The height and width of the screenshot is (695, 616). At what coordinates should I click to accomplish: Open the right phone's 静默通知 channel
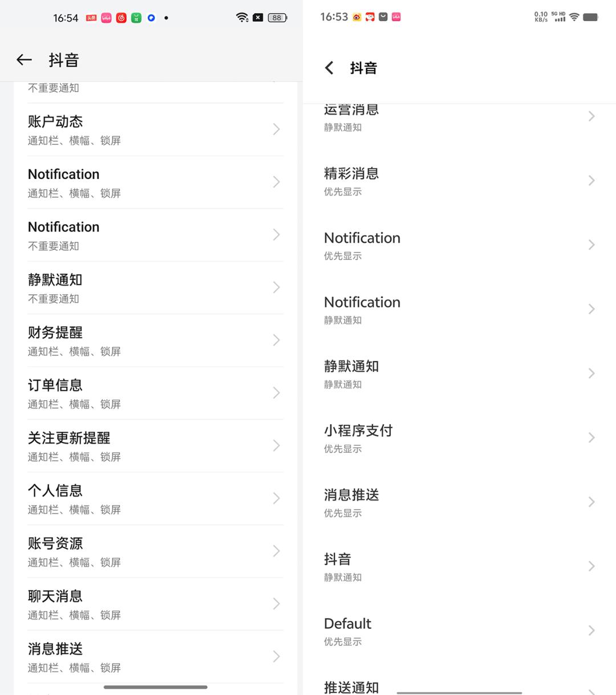460,373
